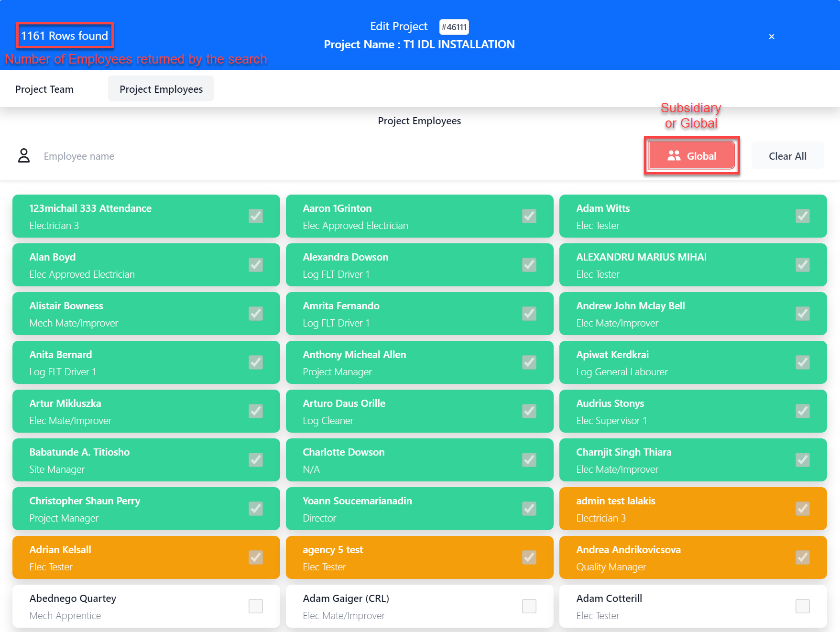Uncheck Amrita Fernando checkbox

coord(529,314)
